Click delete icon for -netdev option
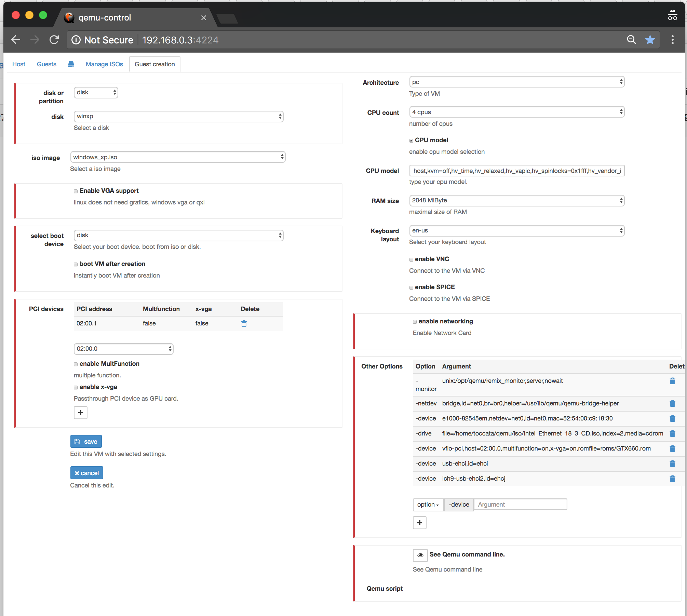Screen dimensions: 687x616 [673, 404]
